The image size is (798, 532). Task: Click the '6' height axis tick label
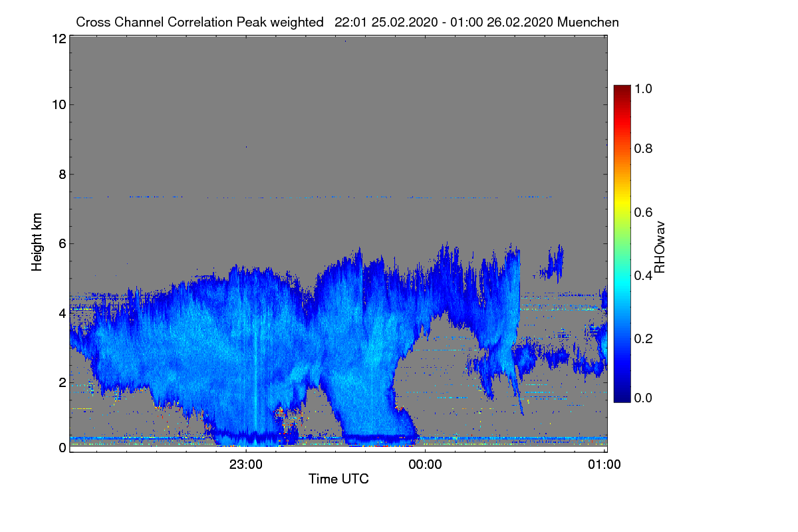tap(62, 243)
